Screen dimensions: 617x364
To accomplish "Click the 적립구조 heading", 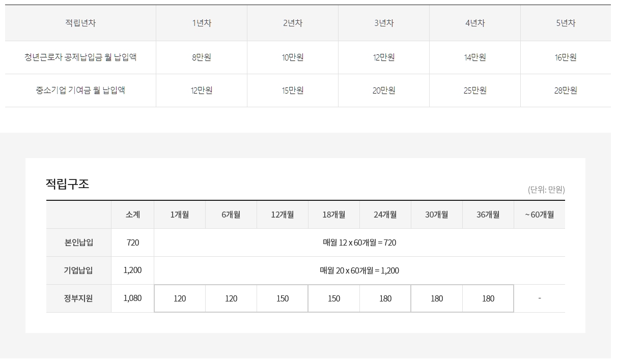I will pyautogui.click(x=67, y=184).
